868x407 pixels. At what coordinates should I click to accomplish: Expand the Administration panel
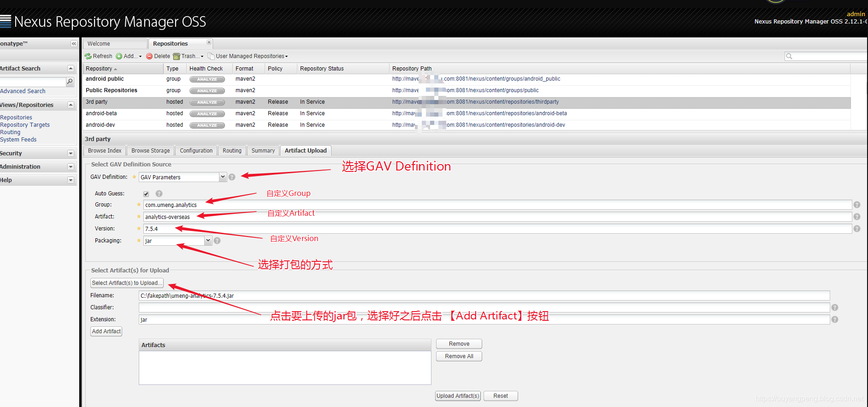71,167
